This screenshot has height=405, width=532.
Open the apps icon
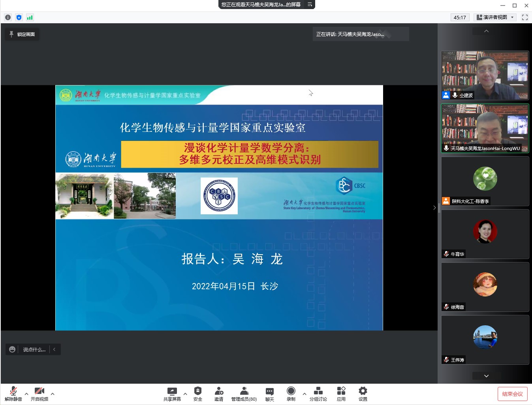click(341, 391)
